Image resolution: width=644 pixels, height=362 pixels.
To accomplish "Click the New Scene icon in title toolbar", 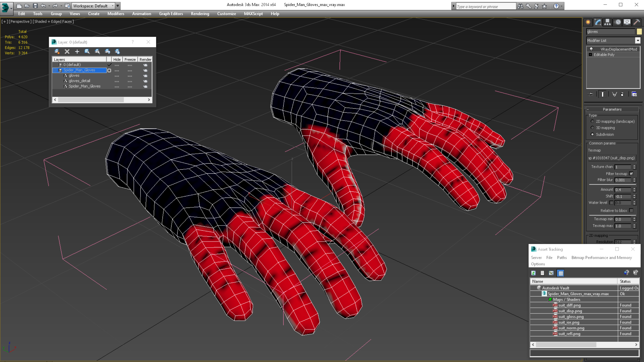I will pos(19,6).
